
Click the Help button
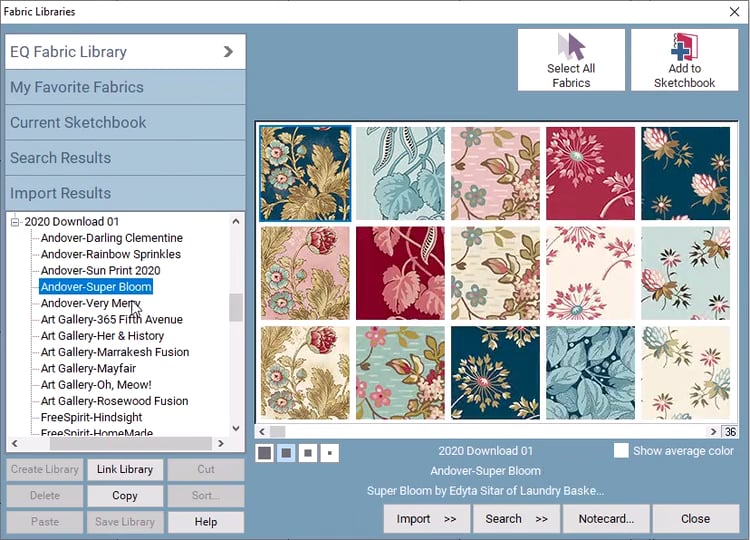pos(206,522)
